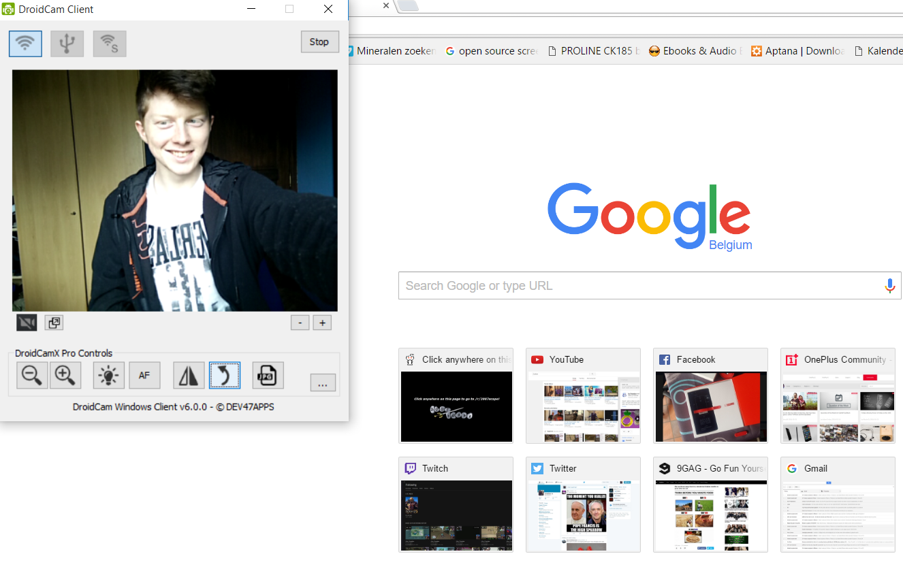The width and height of the screenshot is (903, 588).
Task: Click the DroidCam video preview area
Action: tap(175, 191)
